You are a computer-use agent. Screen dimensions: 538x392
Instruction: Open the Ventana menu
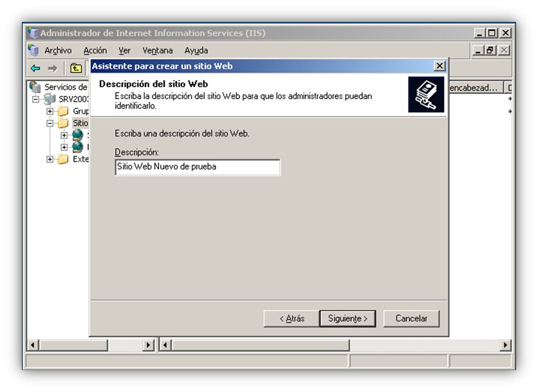[158, 50]
